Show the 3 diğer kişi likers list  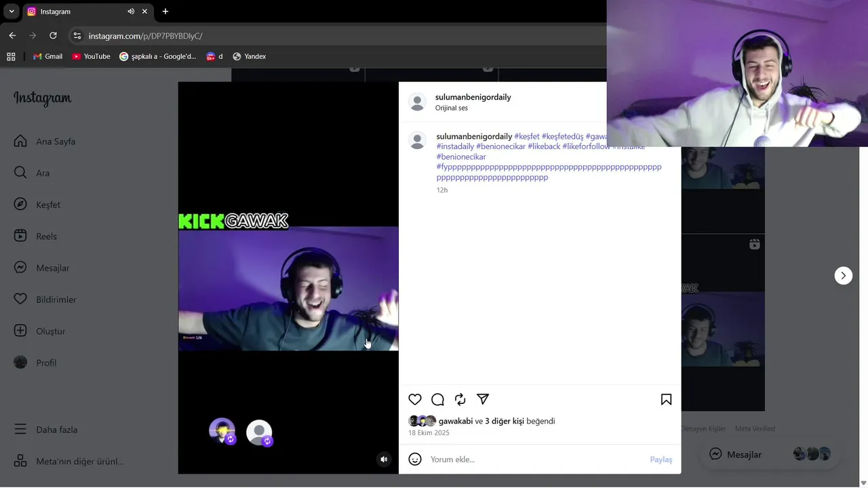click(505, 421)
